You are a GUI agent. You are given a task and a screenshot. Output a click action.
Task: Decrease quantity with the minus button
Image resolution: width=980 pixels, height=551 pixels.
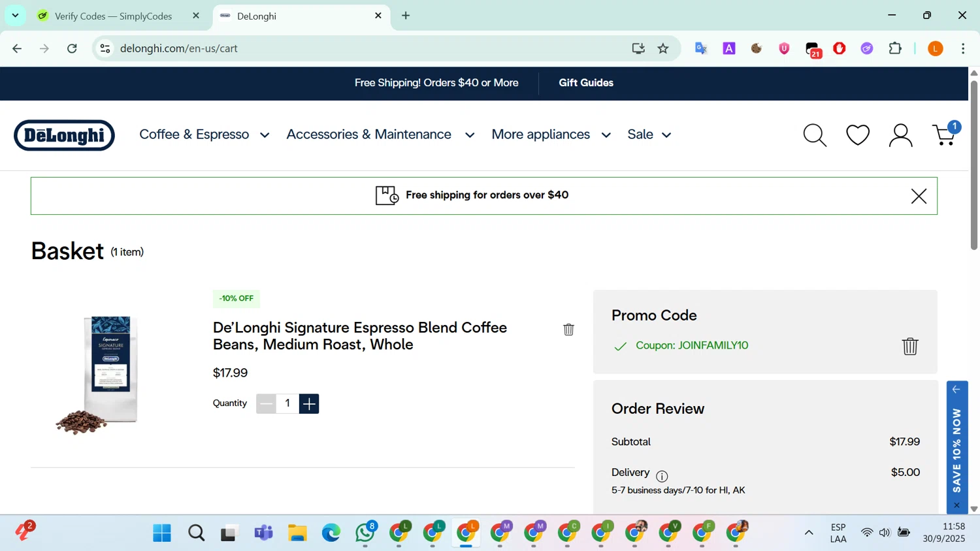(x=266, y=403)
